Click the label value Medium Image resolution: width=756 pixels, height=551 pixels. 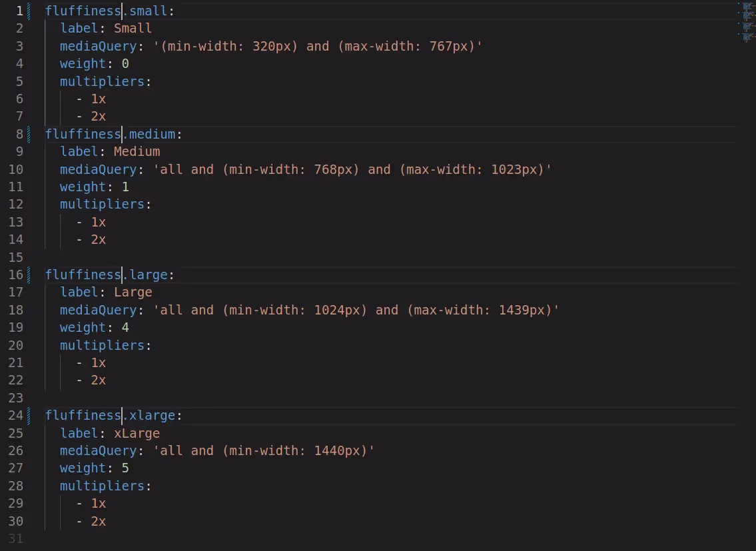click(x=137, y=151)
